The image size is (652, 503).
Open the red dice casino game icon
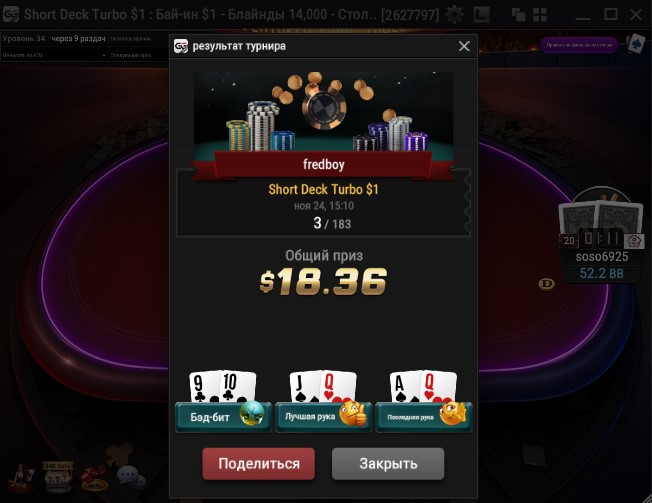click(x=94, y=478)
